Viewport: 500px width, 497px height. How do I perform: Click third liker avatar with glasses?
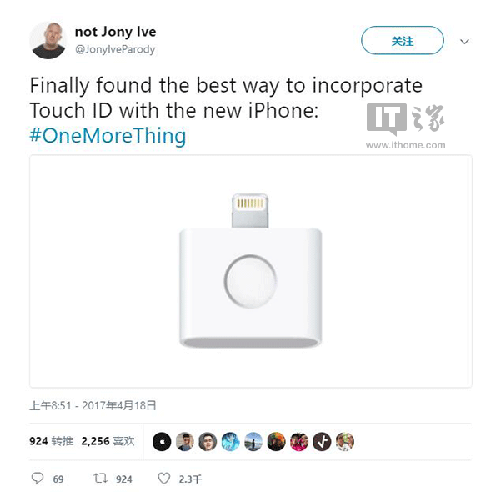(x=207, y=442)
